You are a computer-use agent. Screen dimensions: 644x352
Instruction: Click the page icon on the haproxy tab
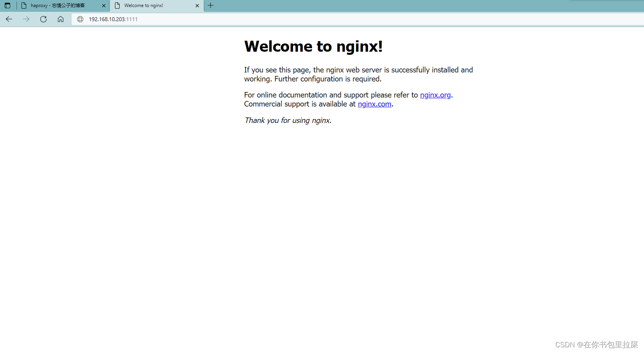[x=24, y=5]
